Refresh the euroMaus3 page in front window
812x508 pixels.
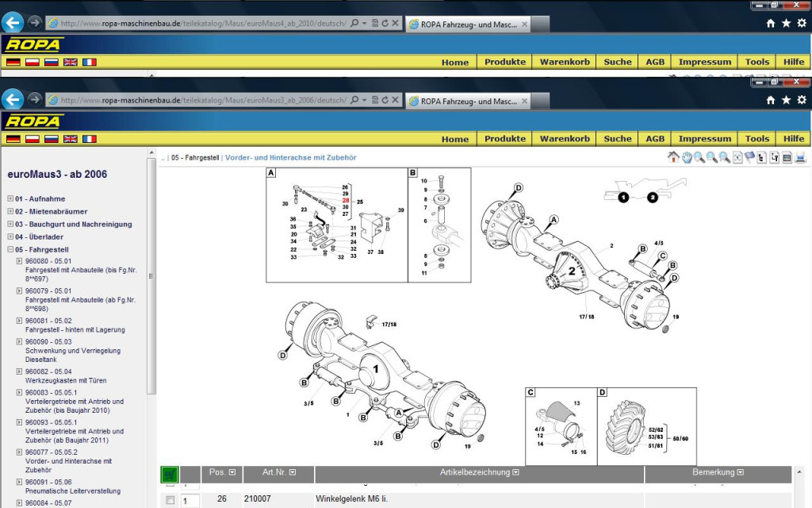(x=385, y=99)
